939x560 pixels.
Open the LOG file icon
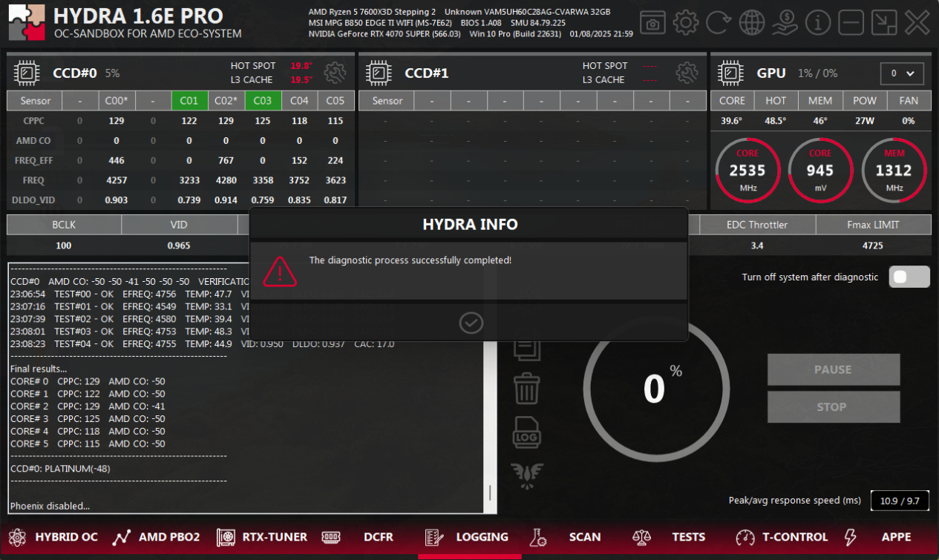(526, 431)
